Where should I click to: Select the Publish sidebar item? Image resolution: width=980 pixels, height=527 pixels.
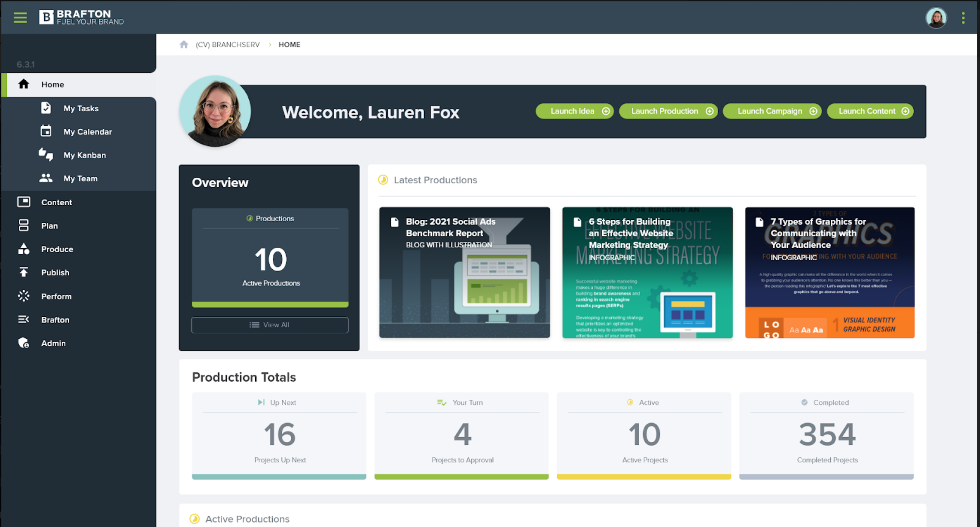pos(55,273)
